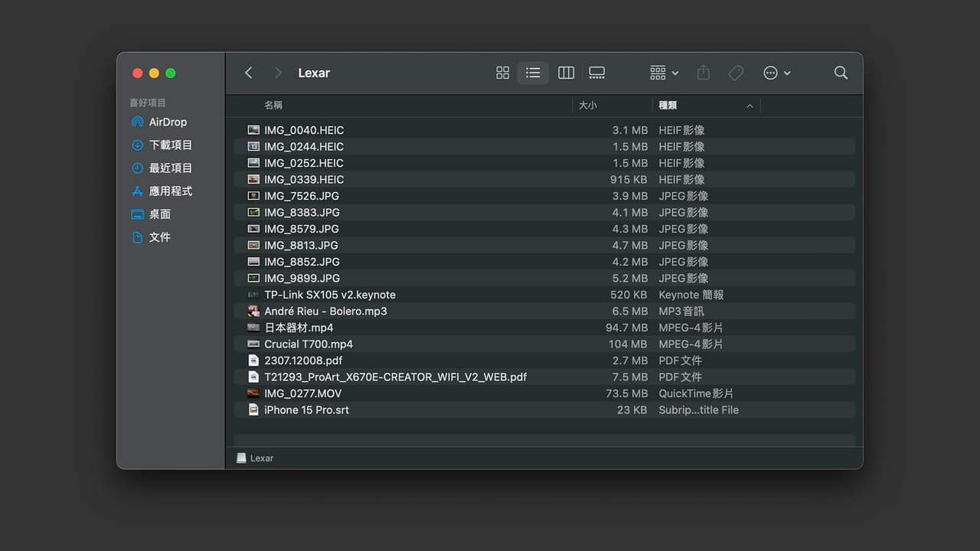
Task: Sort by 名稱 column header
Action: coord(273,106)
